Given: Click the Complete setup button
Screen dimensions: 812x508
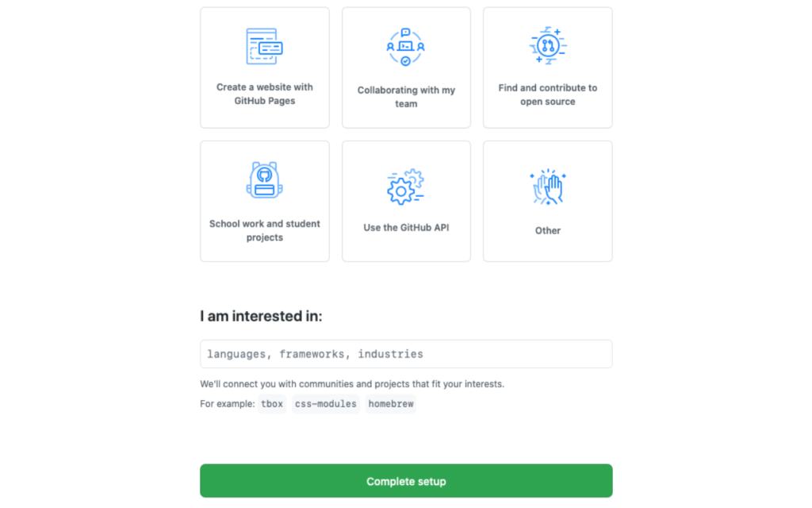Looking at the screenshot, I should click(x=406, y=481).
